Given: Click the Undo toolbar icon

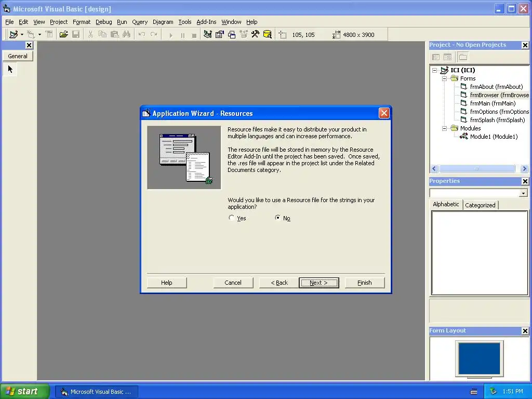Looking at the screenshot, I should click(x=142, y=34).
